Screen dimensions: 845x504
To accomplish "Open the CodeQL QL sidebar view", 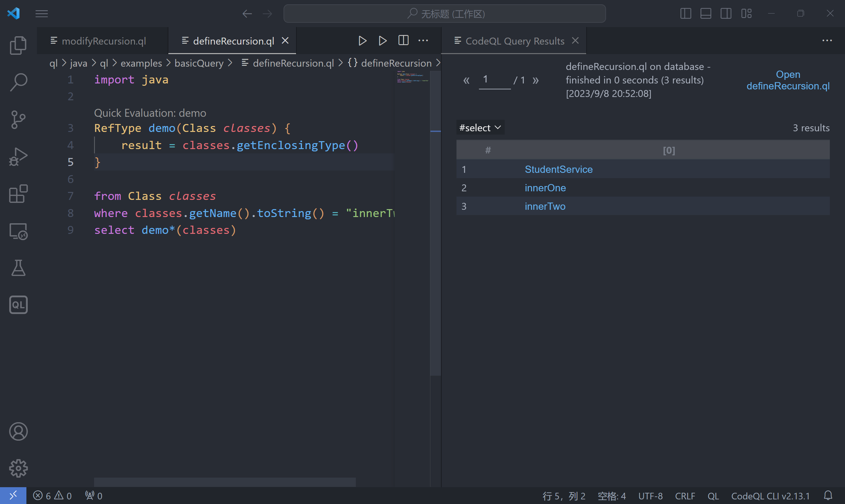I will click(x=18, y=305).
